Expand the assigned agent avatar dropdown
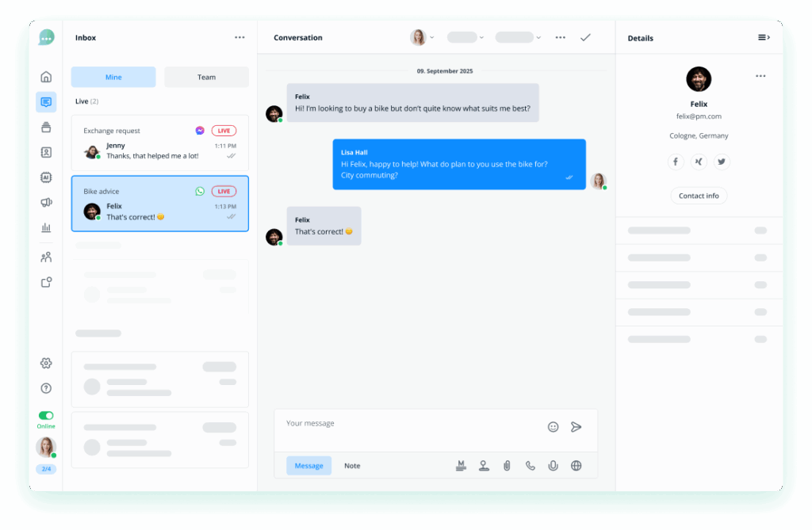 (422, 37)
